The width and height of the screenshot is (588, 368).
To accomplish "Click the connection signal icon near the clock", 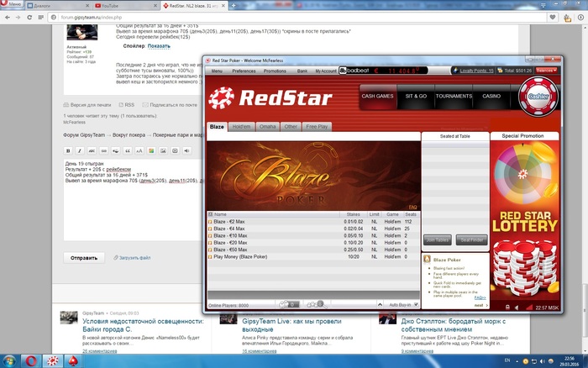I will [528, 308].
